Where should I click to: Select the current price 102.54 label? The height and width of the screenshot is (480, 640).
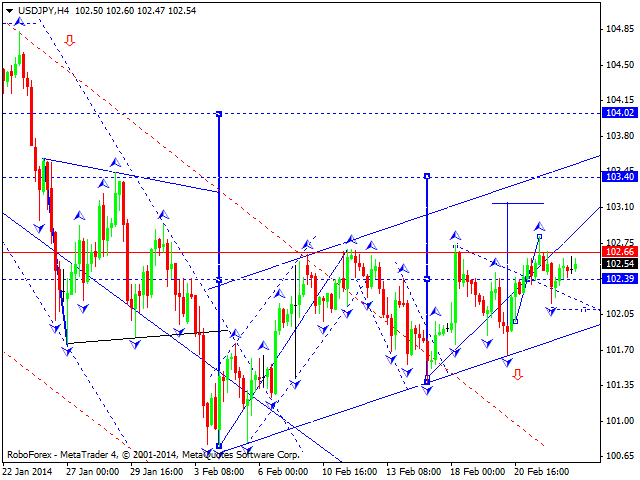pyautogui.click(x=621, y=264)
